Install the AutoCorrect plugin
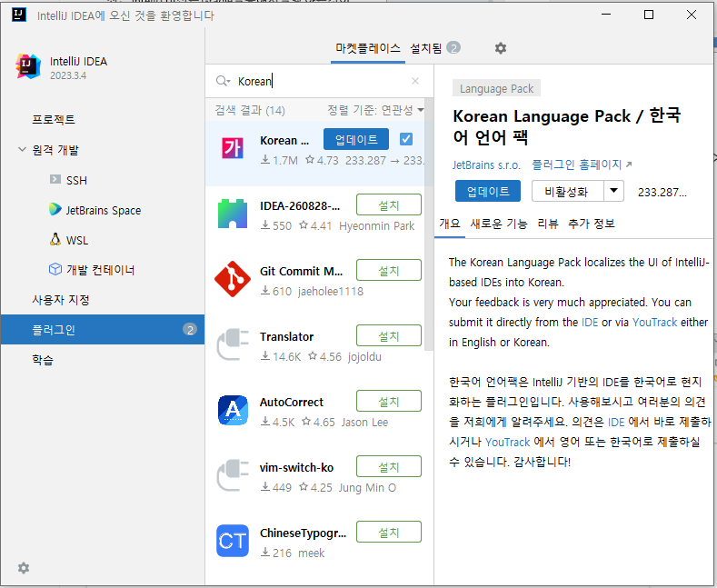This screenshot has height=588, width=717. click(x=389, y=401)
